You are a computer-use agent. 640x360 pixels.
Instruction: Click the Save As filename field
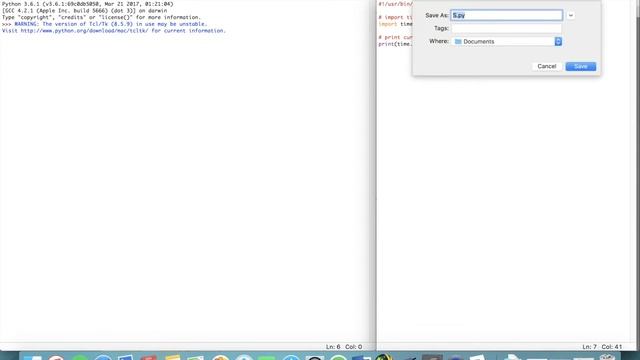tap(507, 15)
